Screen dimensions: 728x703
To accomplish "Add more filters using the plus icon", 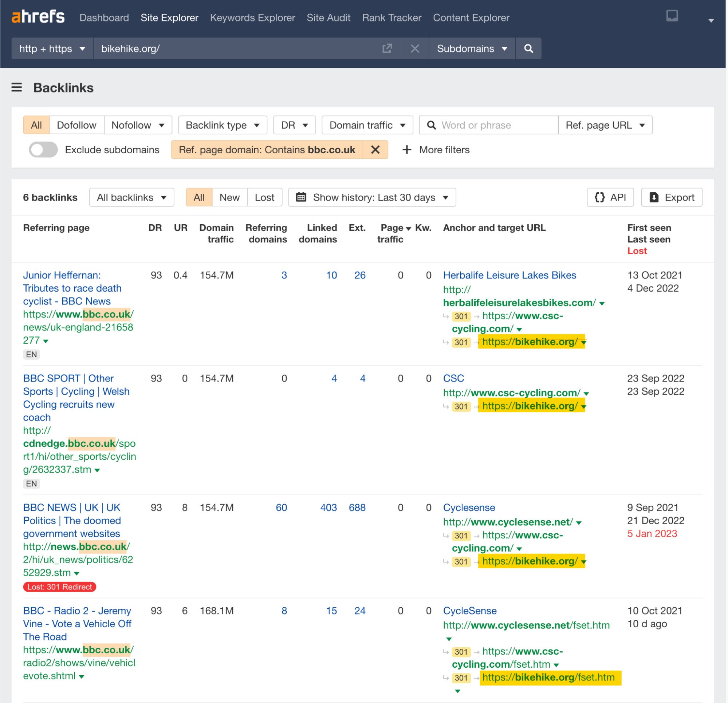I will click(x=406, y=150).
